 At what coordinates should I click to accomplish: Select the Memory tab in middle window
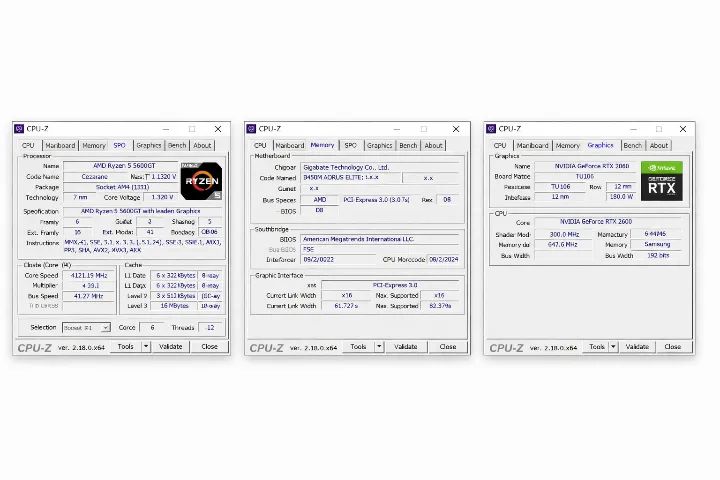tap(322, 145)
